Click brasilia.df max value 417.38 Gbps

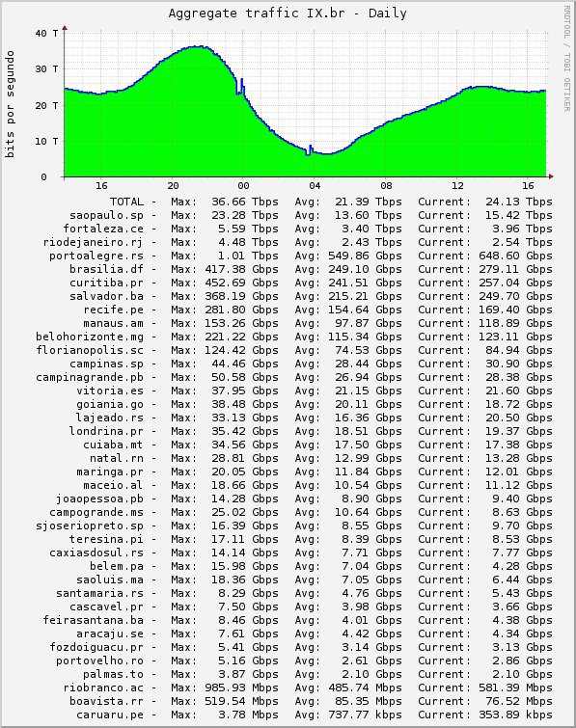pos(241,269)
